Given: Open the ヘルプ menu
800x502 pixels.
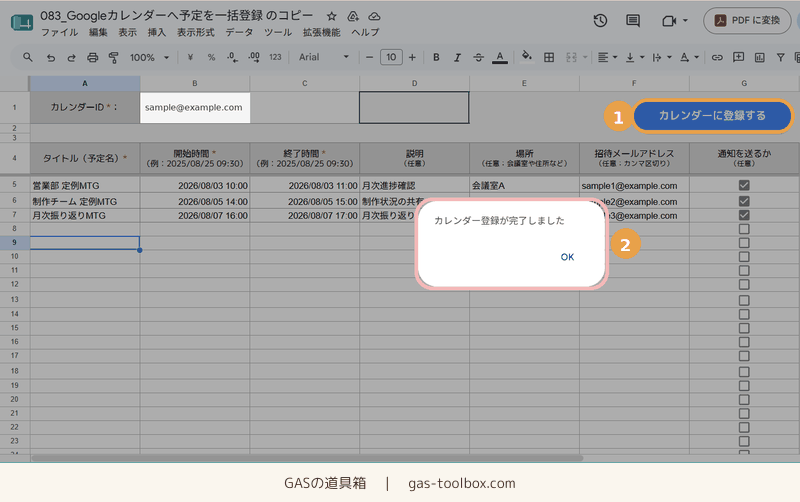Looking at the screenshot, I should (x=365, y=32).
